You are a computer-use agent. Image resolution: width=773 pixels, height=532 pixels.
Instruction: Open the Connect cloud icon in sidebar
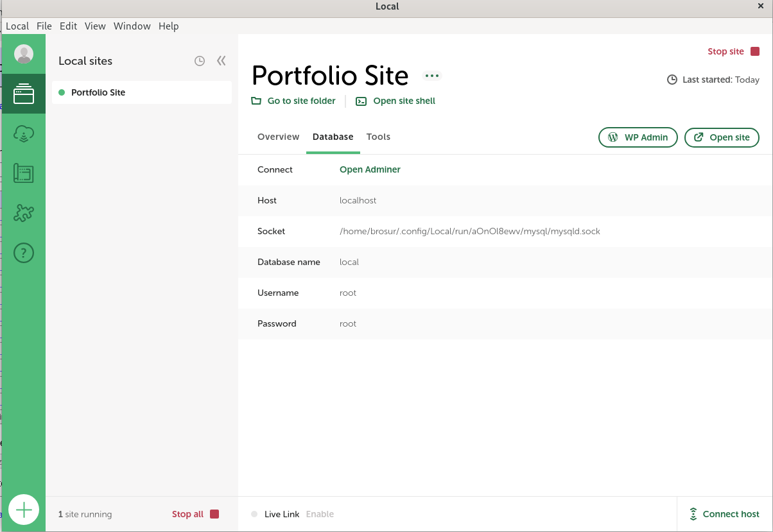tap(24, 133)
